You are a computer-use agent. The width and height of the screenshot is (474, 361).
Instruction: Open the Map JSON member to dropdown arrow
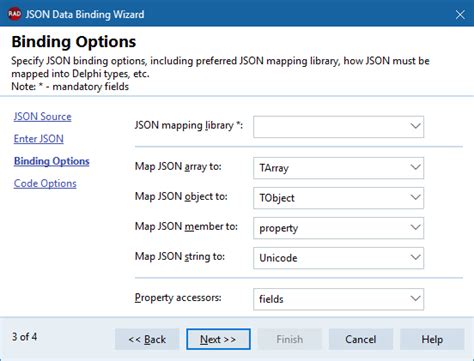pyautogui.click(x=415, y=228)
